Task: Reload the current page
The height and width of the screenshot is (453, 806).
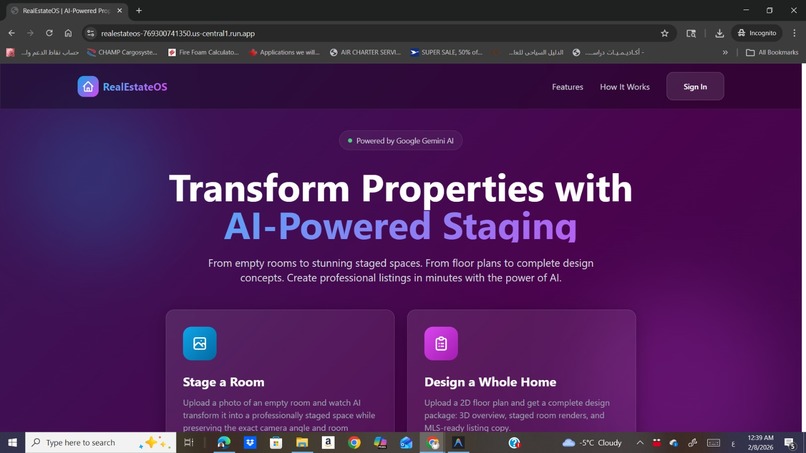Action: [x=49, y=33]
